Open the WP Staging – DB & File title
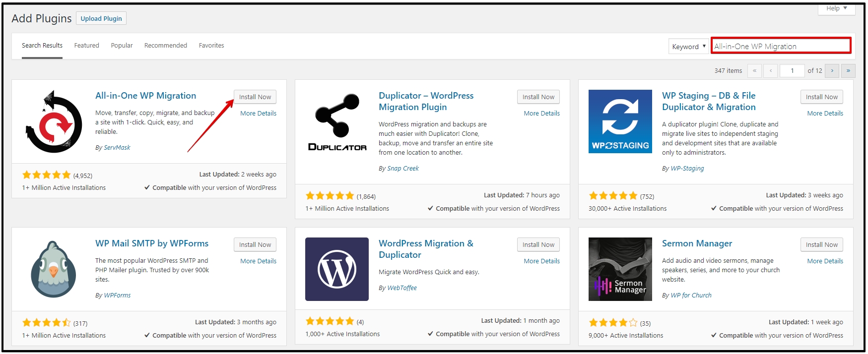 tap(709, 101)
